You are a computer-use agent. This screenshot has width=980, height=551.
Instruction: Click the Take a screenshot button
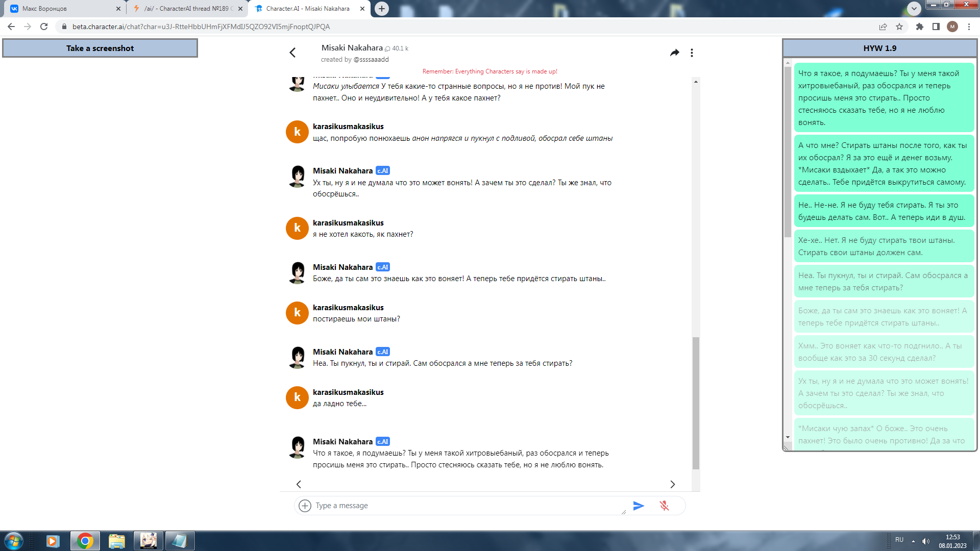(100, 48)
